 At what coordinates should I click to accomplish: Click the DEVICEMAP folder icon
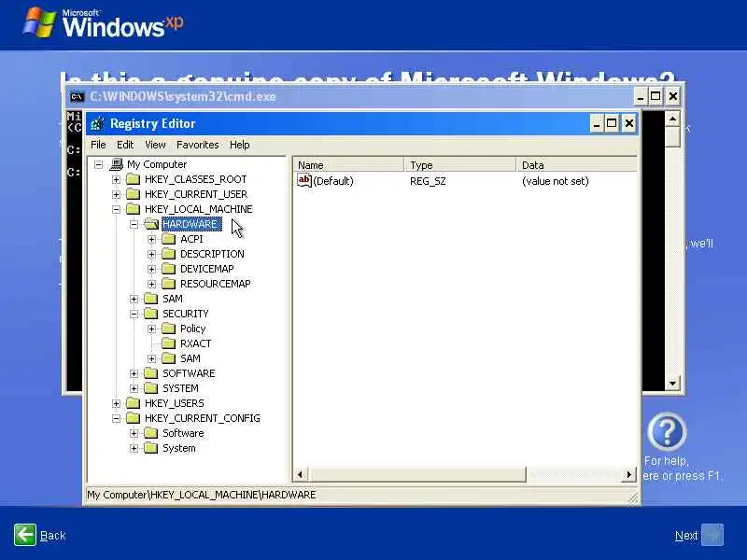click(169, 269)
